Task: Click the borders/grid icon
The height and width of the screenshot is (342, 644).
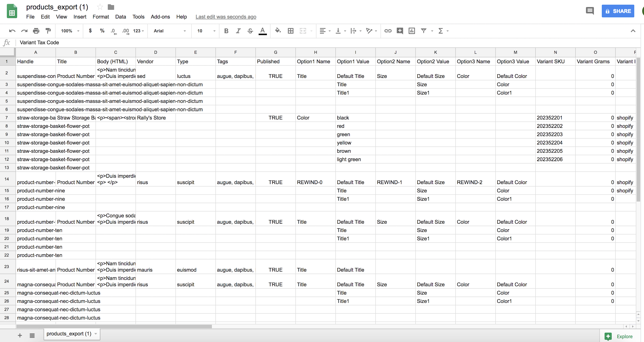Action: tap(290, 31)
